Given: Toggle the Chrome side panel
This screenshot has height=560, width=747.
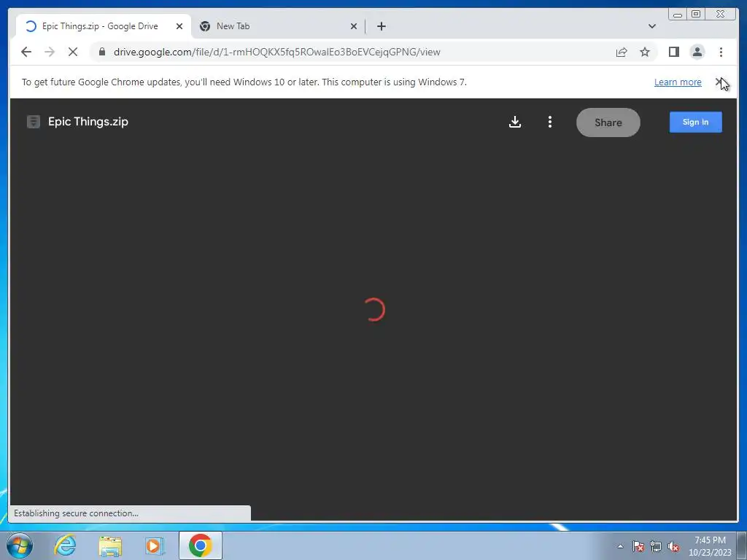Looking at the screenshot, I should 673,52.
